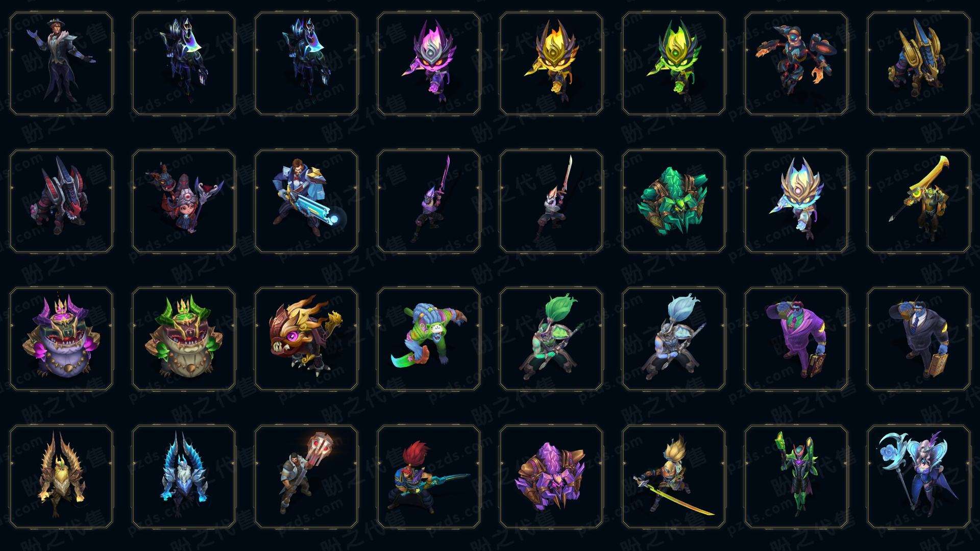980x551 pixels.
Task: Click the purple crystal golem skin
Action: 551,477
